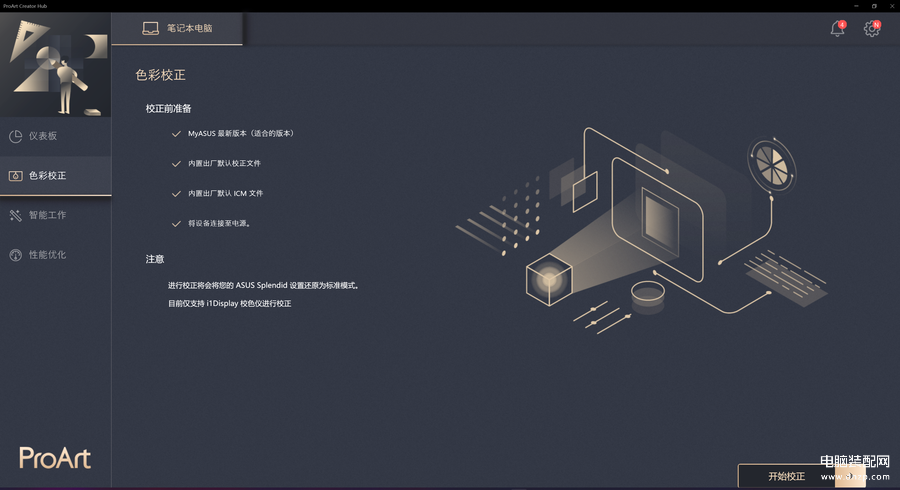The image size is (900, 490).
Task: Click the 智能工作 tools icon
Action: point(15,215)
